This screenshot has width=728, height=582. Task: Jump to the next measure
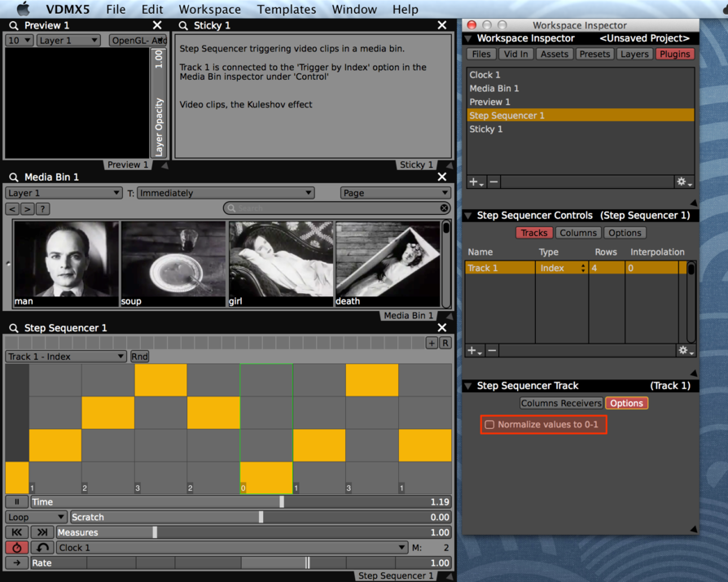click(x=42, y=532)
